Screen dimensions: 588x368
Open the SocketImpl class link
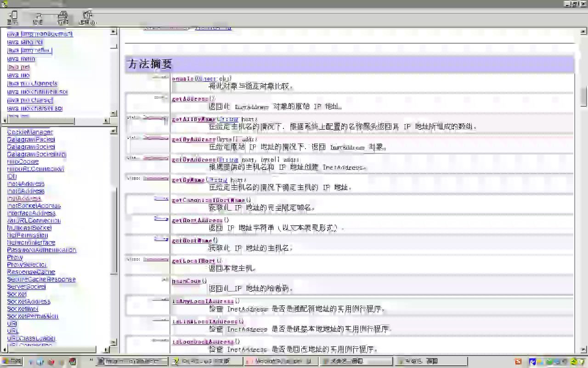click(x=23, y=309)
